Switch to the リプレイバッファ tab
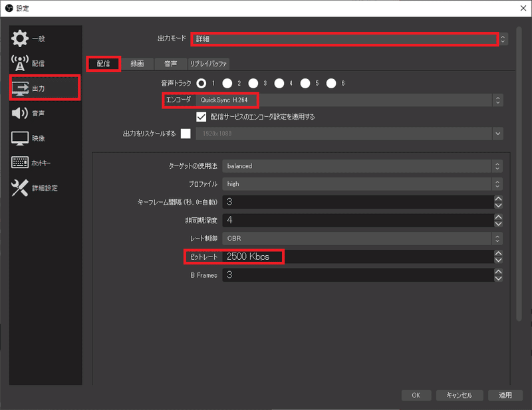This screenshot has height=410, width=532. click(208, 63)
